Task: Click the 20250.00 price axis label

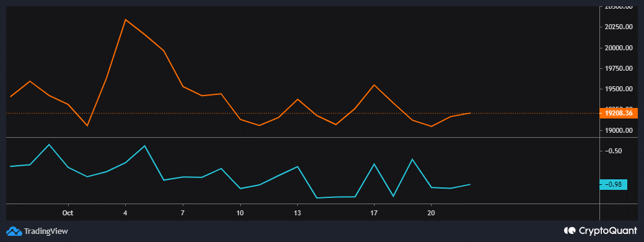Action: tap(618, 27)
